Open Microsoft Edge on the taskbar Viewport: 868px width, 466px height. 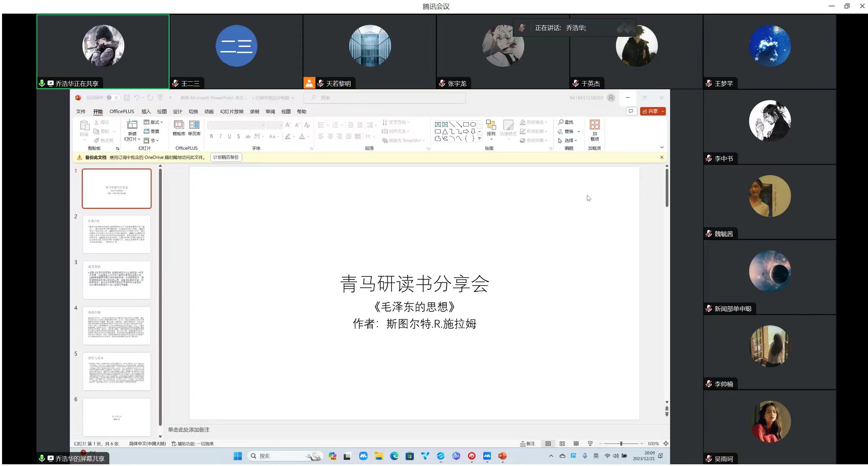[394, 456]
